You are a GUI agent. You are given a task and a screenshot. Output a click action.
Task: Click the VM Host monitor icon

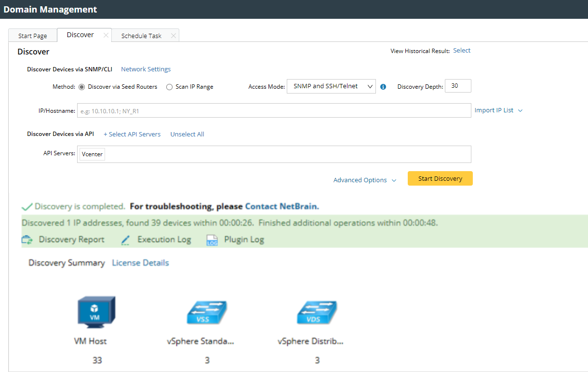coord(97,313)
